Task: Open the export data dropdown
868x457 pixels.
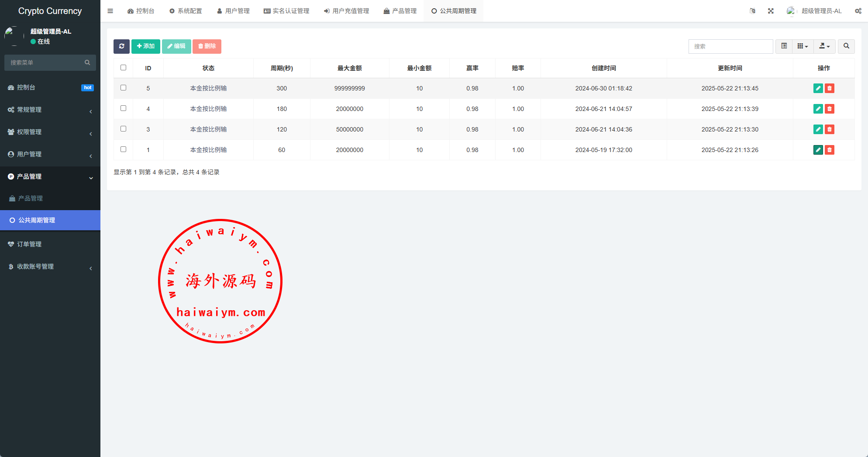Action: 824,46
